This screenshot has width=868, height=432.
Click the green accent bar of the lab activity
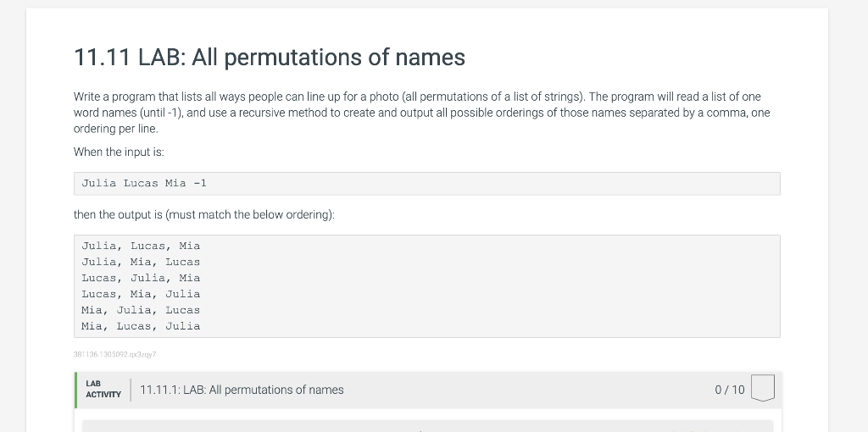point(75,390)
